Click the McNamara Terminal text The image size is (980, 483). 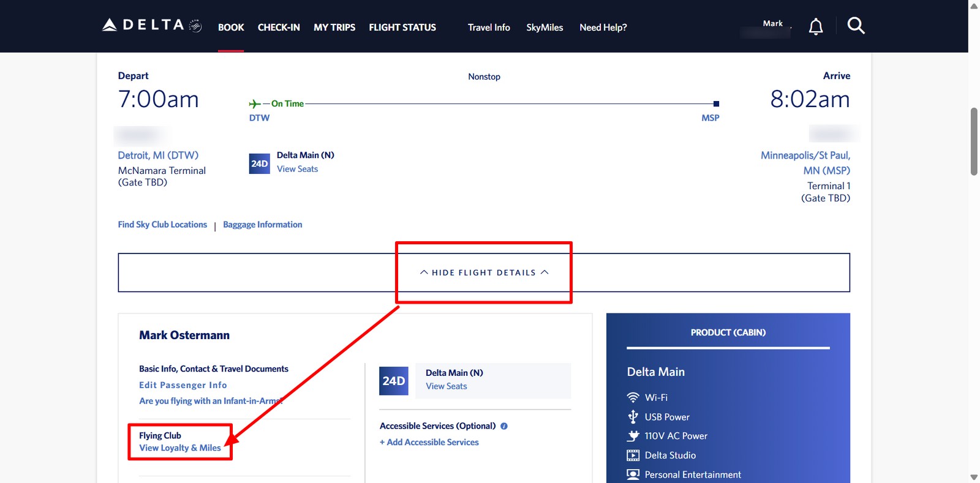[162, 171]
